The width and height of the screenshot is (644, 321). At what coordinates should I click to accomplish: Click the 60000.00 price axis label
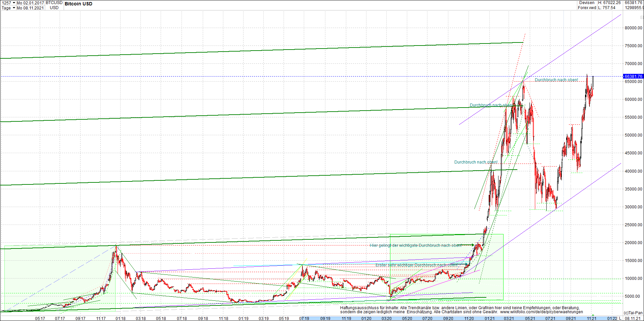click(634, 99)
